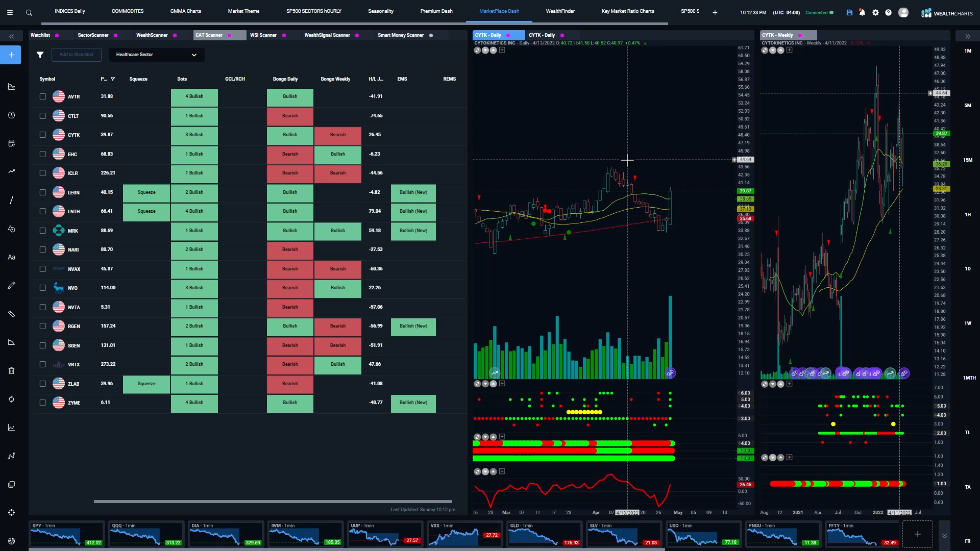Select the straight line slash tool

coord(11,200)
